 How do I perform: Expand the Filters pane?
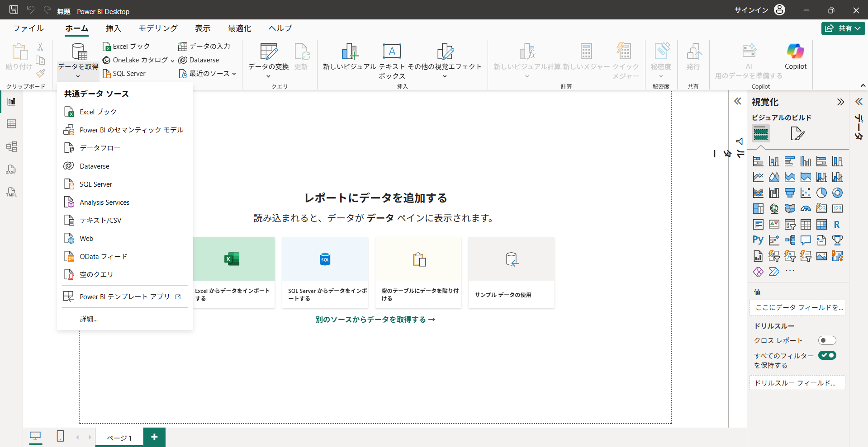737,101
